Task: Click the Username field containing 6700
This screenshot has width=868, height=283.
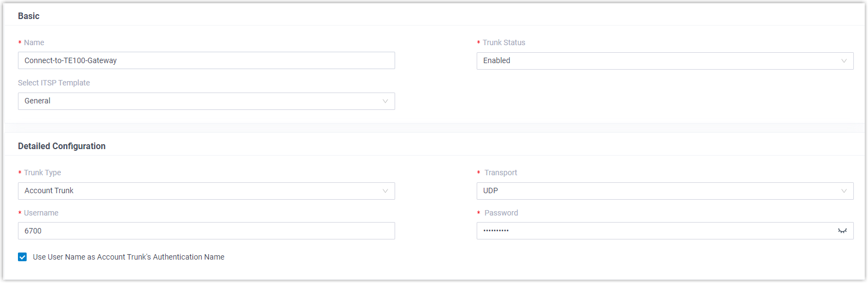Action: tap(207, 231)
